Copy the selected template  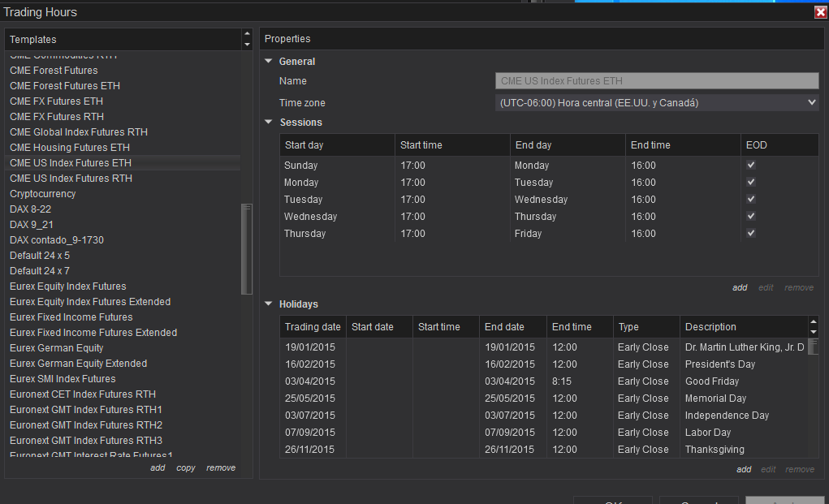[186, 468]
